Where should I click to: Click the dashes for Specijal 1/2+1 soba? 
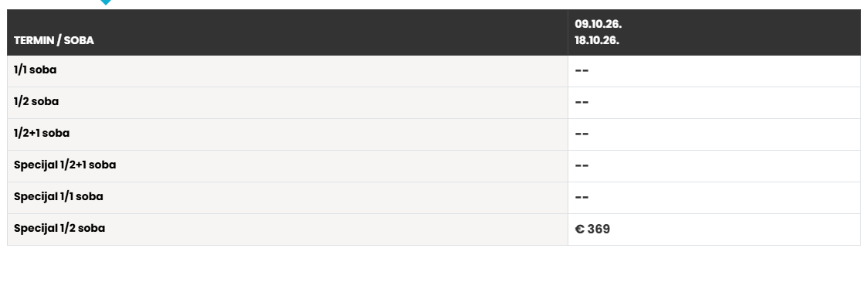tap(581, 165)
